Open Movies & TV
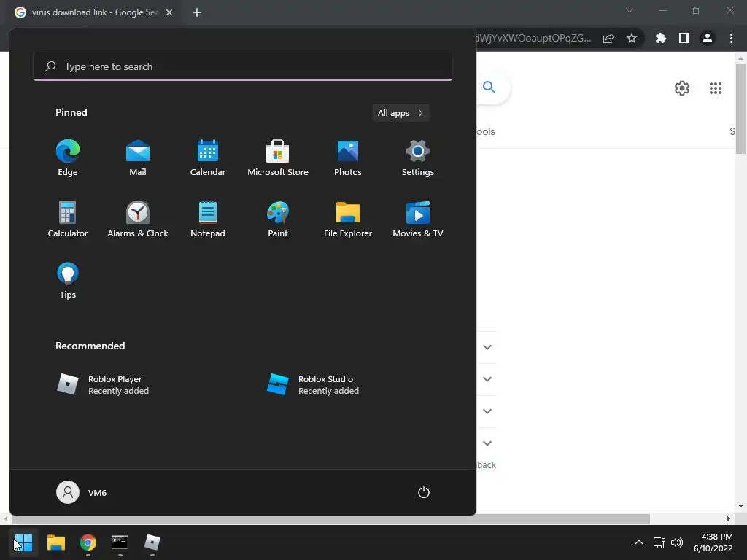The image size is (747, 560). coord(418,219)
